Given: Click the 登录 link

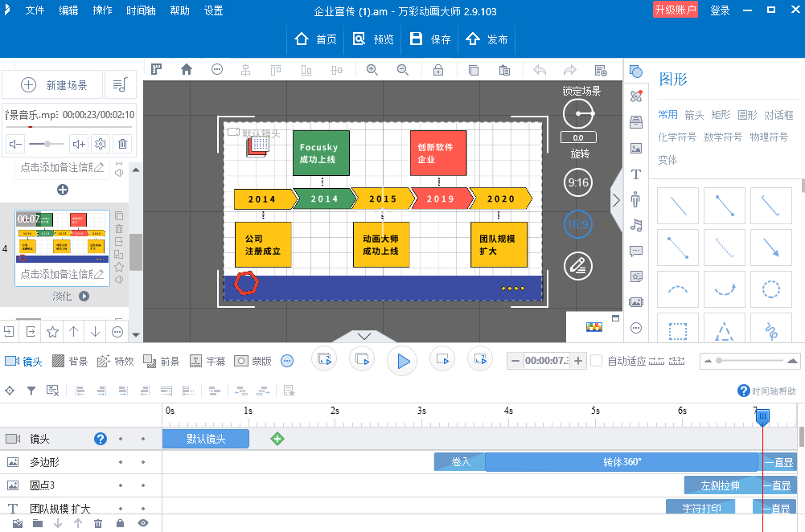Looking at the screenshot, I should tap(720, 10).
